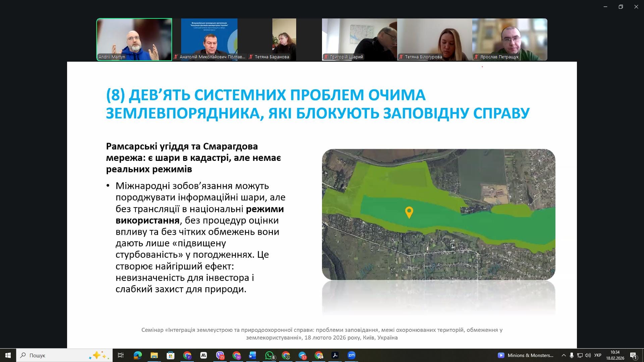
Task: Open the Zoom app in taskbar
Action: (351, 355)
